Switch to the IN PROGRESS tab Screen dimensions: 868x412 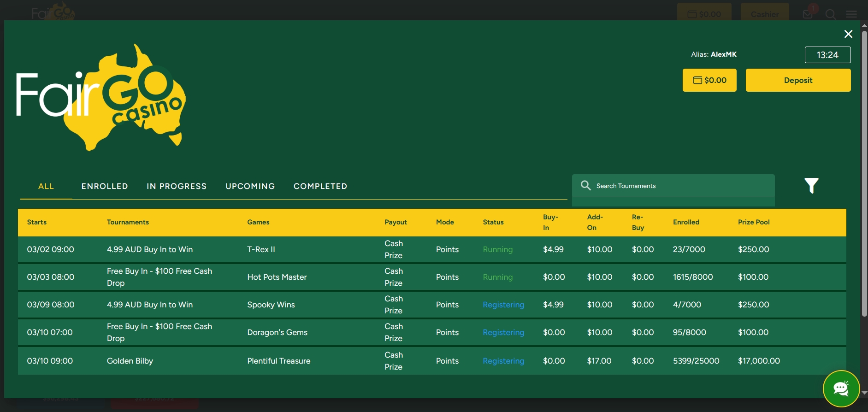click(177, 186)
